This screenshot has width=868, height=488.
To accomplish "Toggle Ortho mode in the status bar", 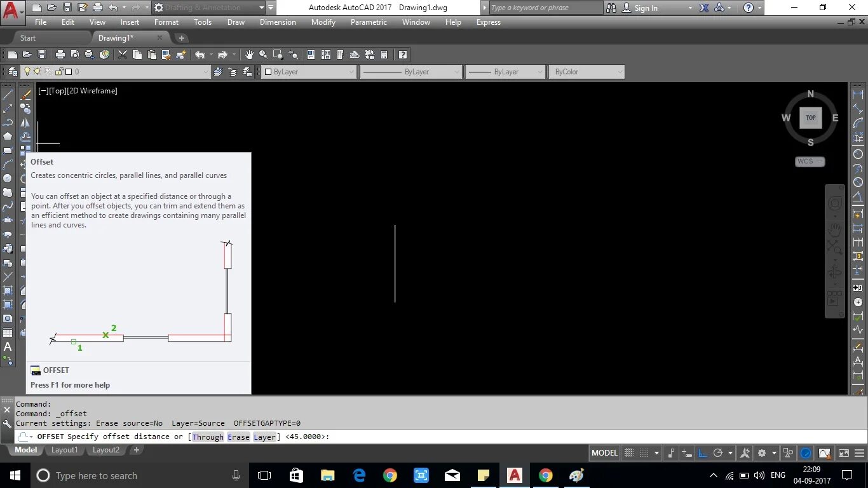I will pyautogui.click(x=702, y=452).
